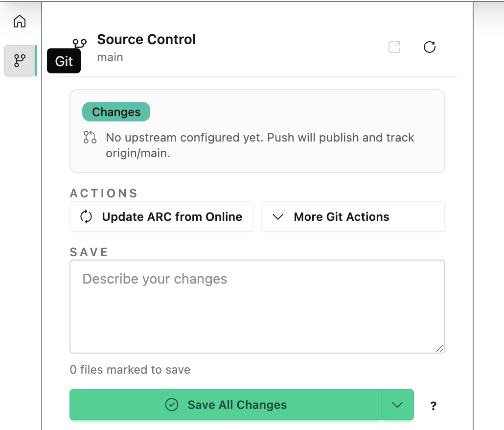This screenshot has width=504, height=430.
Task: Open the Save All Changes dropdown arrow
Action: pyautogui.click(x=397, y=405)
